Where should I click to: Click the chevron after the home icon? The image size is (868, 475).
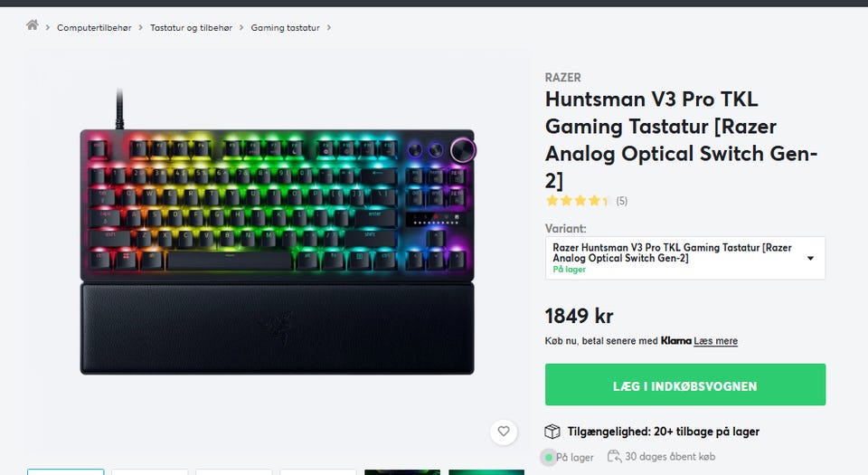click(48, 27)
